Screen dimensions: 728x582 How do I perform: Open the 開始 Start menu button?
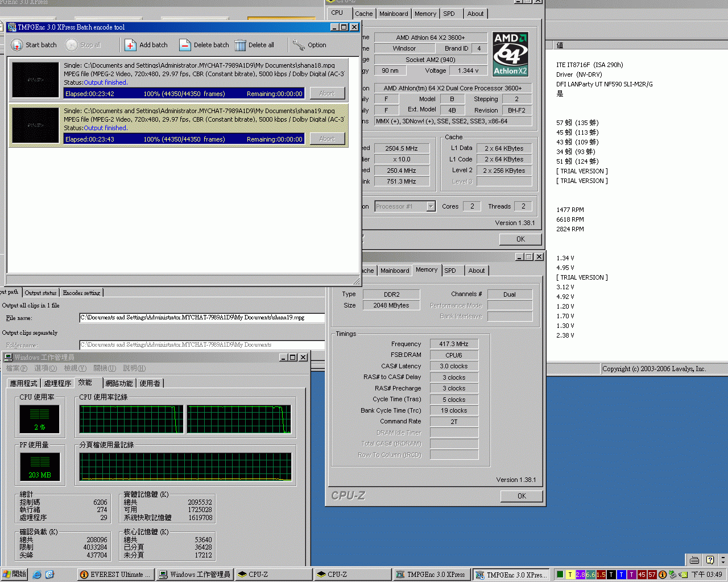tap(15, 575)
